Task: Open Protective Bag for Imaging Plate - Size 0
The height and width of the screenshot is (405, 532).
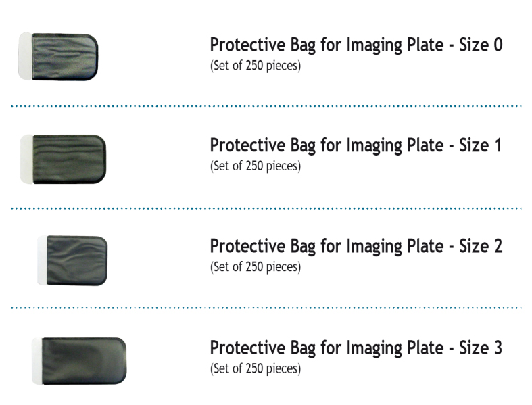Action: (x=356, y=45)
